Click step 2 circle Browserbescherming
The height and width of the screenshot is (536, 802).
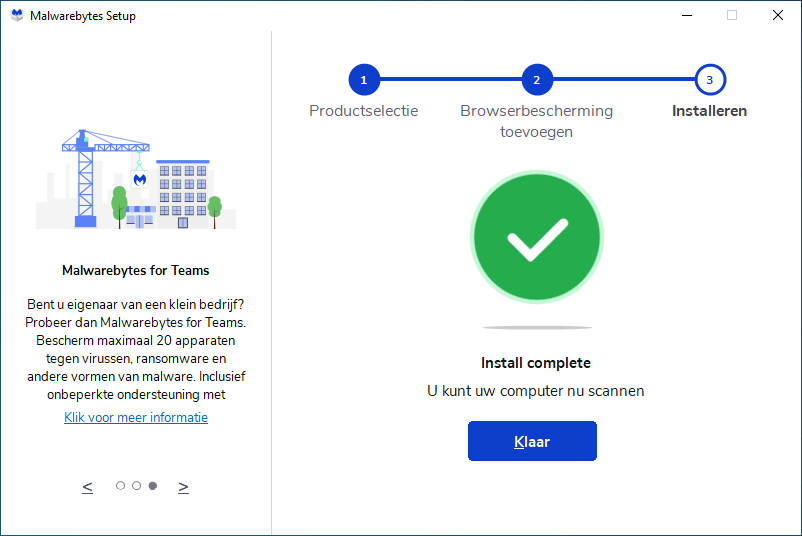[x=537, y=80]
